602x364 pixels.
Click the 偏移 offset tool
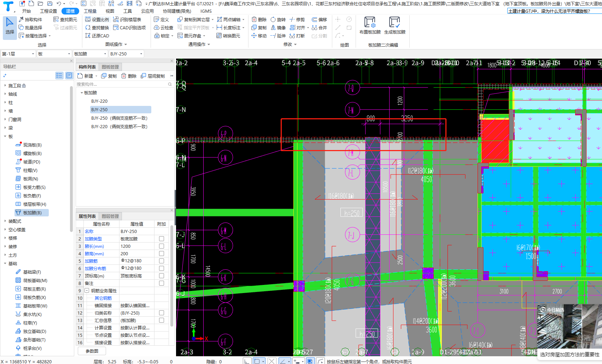point(319,19)
